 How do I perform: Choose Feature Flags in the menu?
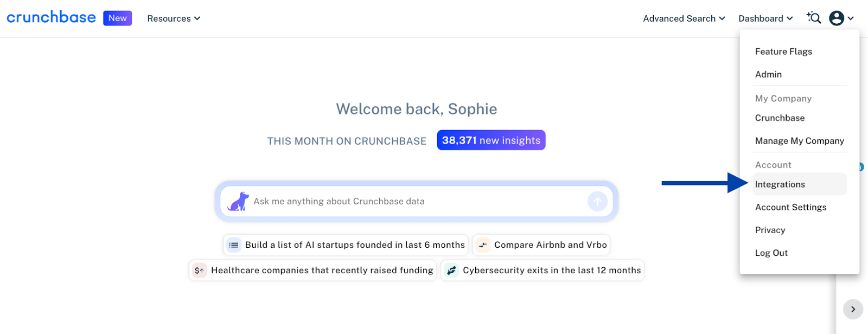783,52
